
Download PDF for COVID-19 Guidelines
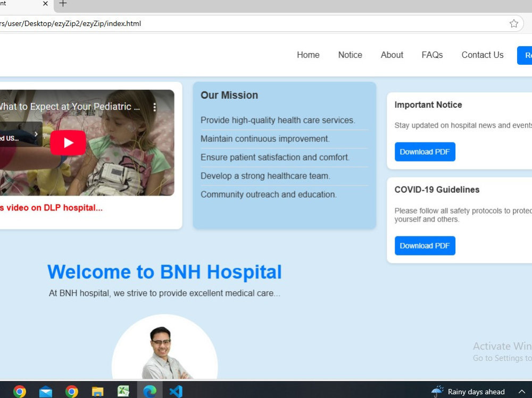pyautogui.click(x=425, y=246)
